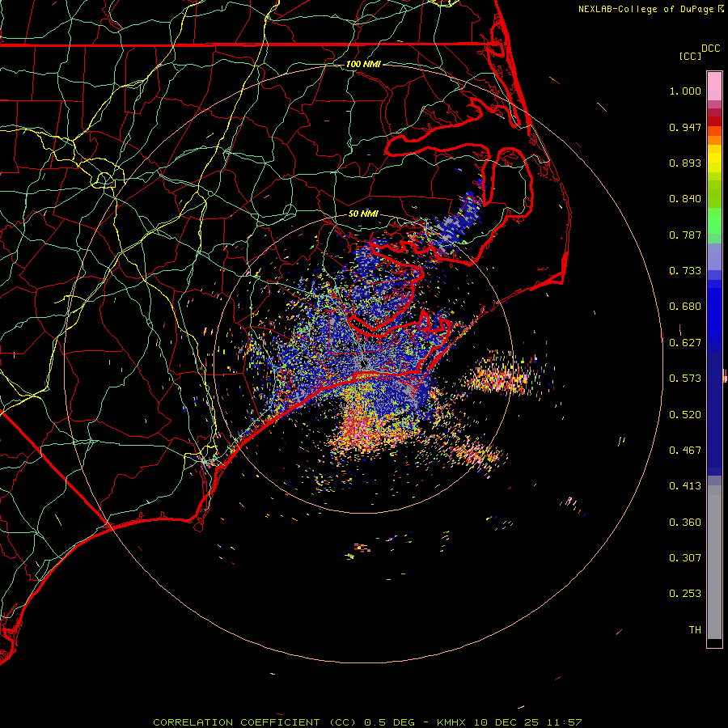Select the 0.520 legend value

685,415
